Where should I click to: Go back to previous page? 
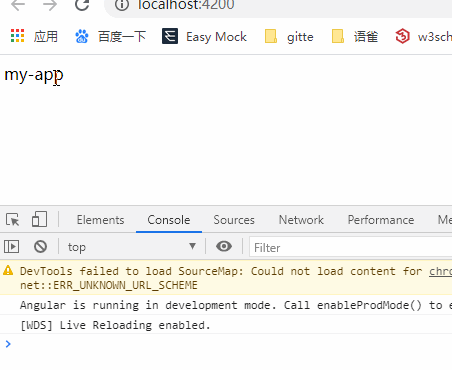pyautogui.click(x=18, y=5)
